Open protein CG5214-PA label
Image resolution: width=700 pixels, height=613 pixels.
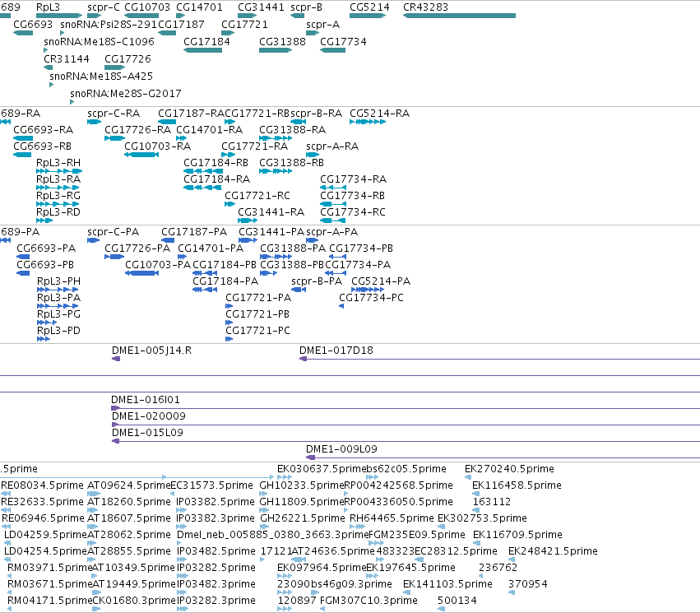coord(381,281)
